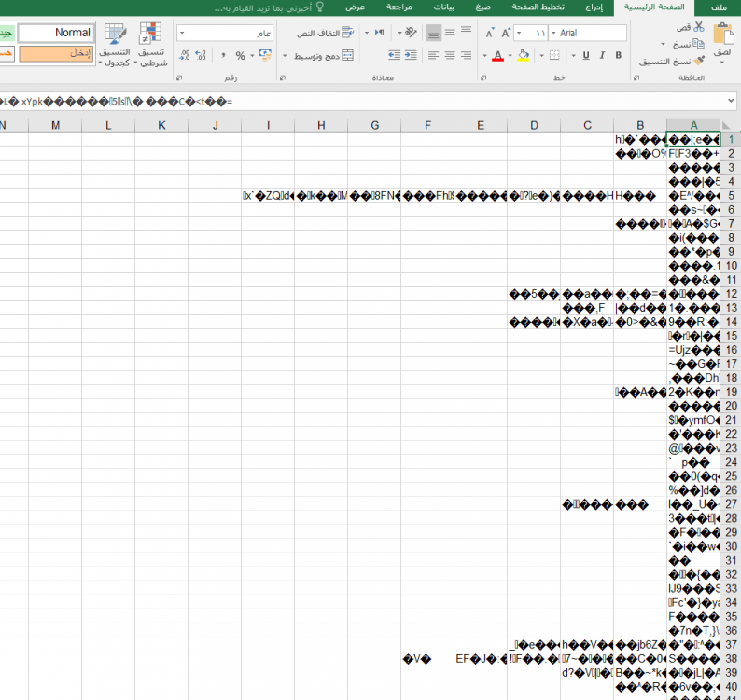Open the Clipboard (الحافظة) dialog launcher
This screenshot has height=700, width=741.
636,77
